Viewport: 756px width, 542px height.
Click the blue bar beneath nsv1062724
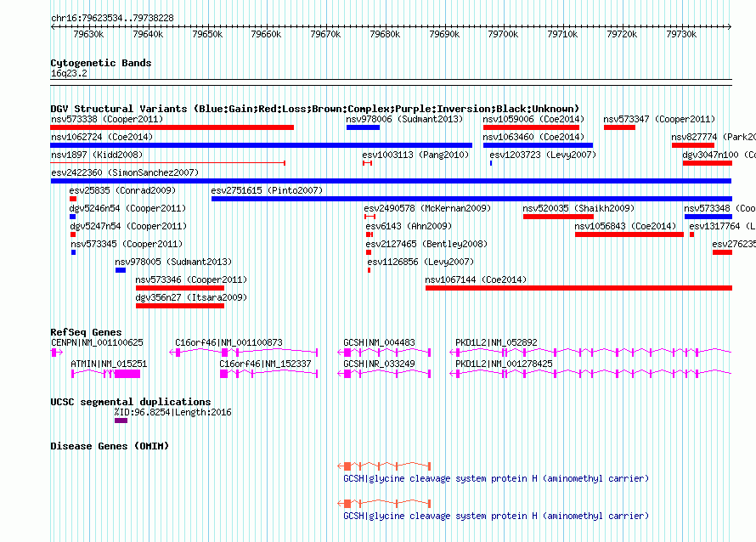click(262, 145)
